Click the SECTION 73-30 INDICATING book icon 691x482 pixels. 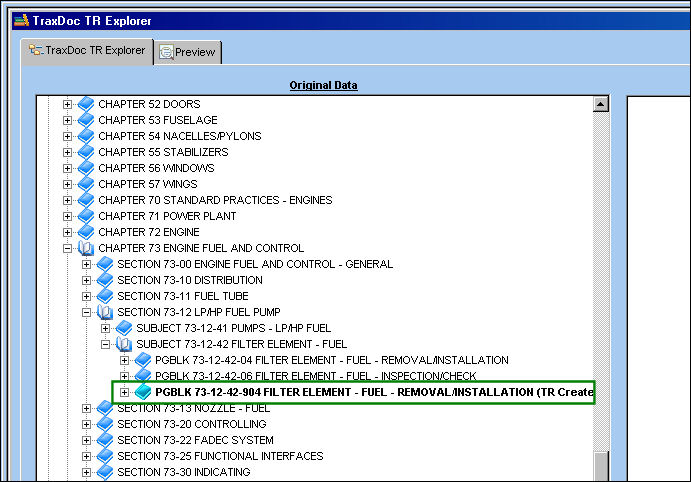105,472
